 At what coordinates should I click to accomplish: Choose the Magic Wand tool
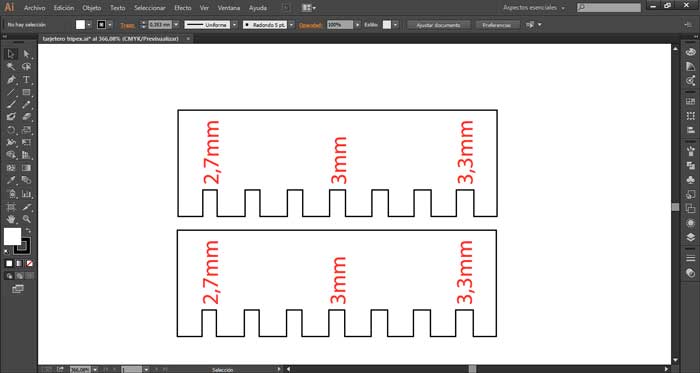[x=11, y=67]
